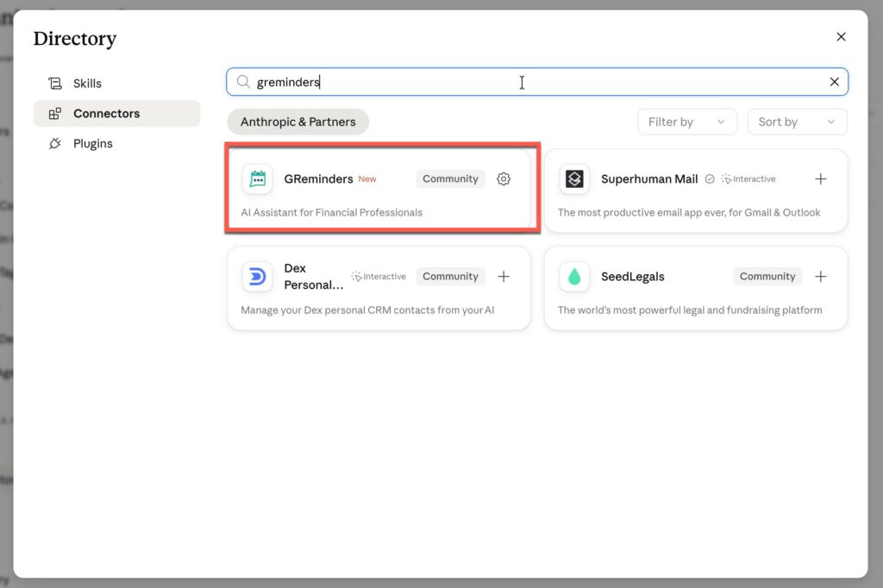Screen dimensions: 883x588
Task: Add the Superhuman Mail connector
Action: pyautogui.click(x=821, y=179)
